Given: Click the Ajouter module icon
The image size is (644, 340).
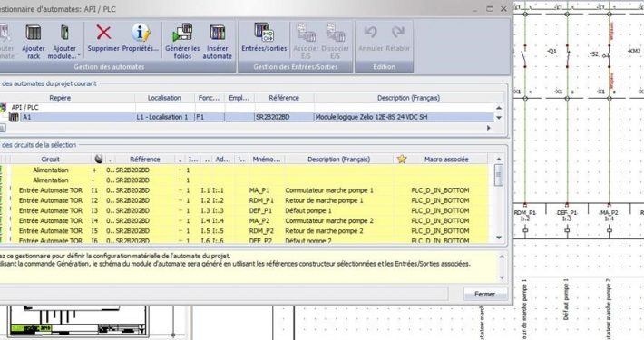Looking at the screenshot, I should pos(64,33).
